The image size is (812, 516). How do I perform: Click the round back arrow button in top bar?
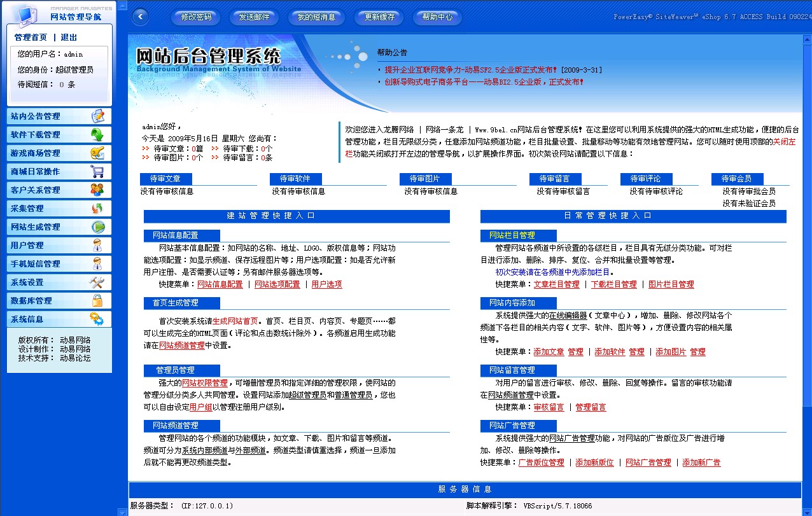[139, 17]
